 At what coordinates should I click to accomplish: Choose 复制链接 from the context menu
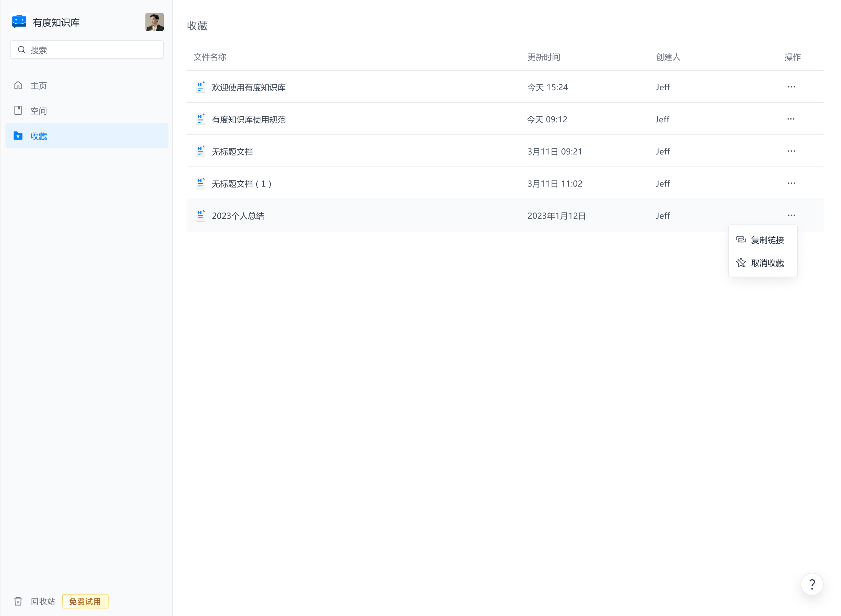point(767,240)
